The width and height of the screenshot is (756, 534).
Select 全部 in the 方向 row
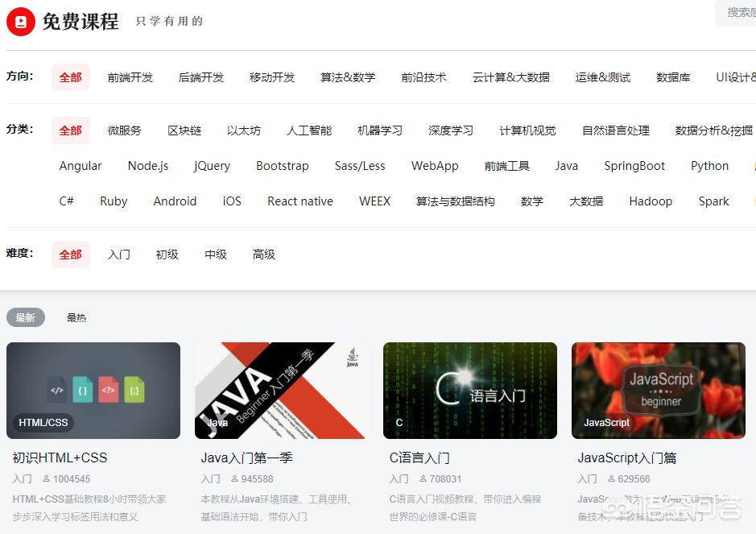coord(70,77)
